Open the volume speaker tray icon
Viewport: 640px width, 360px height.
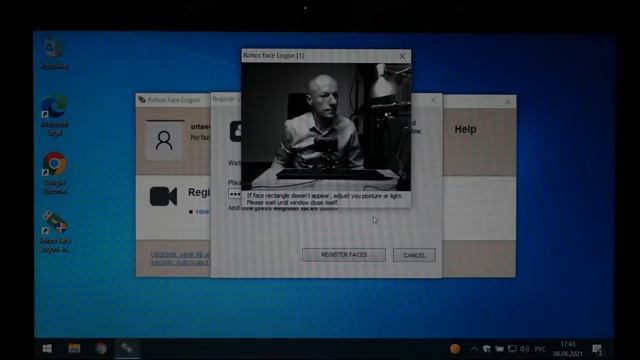coord(524,349)
